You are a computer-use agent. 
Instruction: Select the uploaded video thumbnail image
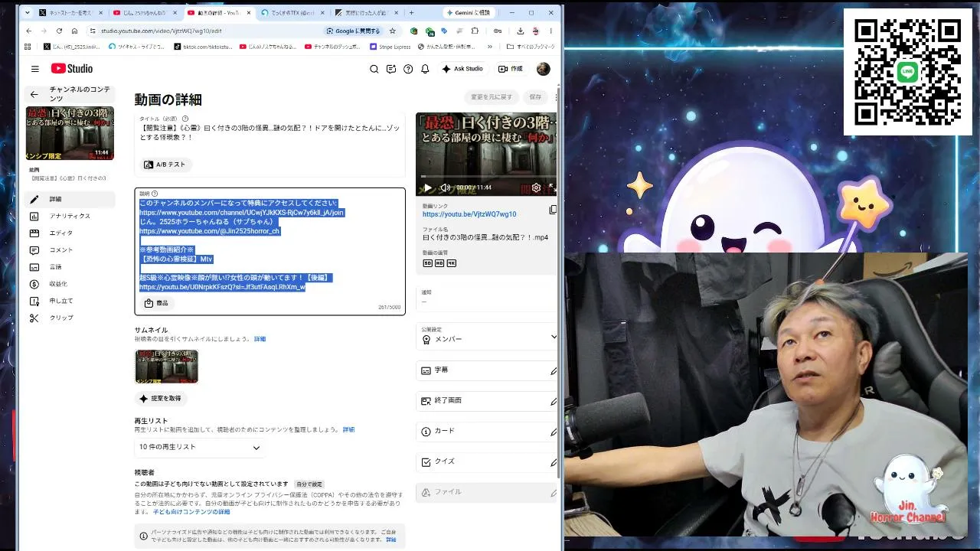(x=166, y=367)
